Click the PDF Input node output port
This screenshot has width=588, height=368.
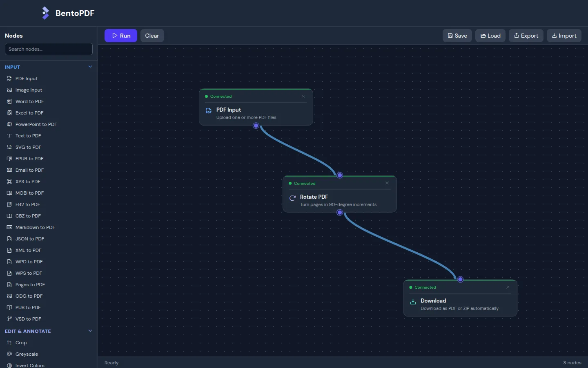pos(256,126)
